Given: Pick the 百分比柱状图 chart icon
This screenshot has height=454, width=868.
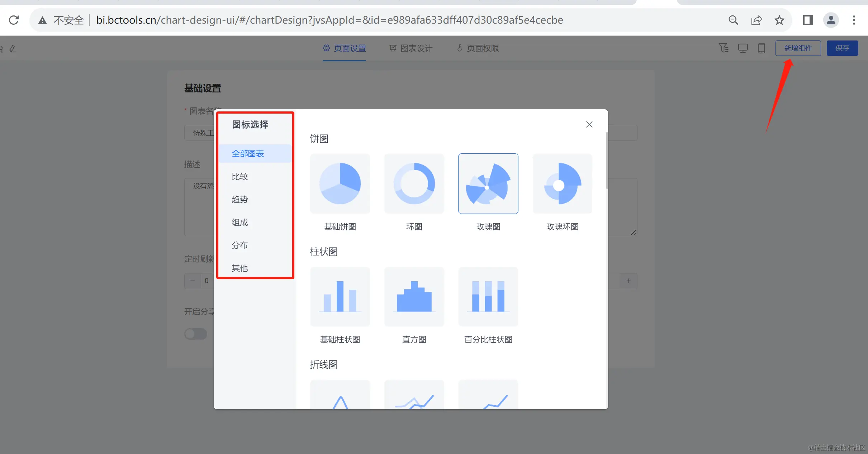Looking at the screenshot, I should point(488,297).
